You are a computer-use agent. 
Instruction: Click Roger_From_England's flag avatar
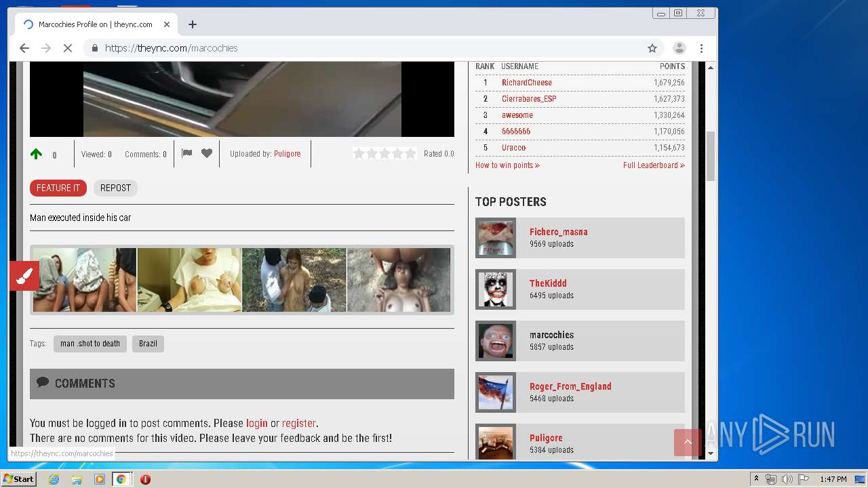[496, 392]
